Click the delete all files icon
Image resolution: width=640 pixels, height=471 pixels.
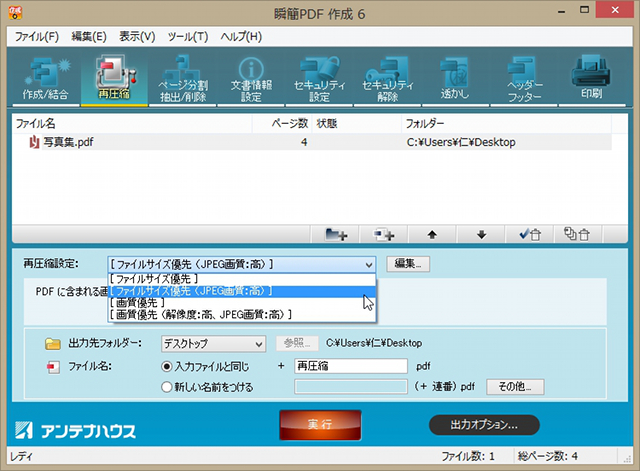(578, 234)
